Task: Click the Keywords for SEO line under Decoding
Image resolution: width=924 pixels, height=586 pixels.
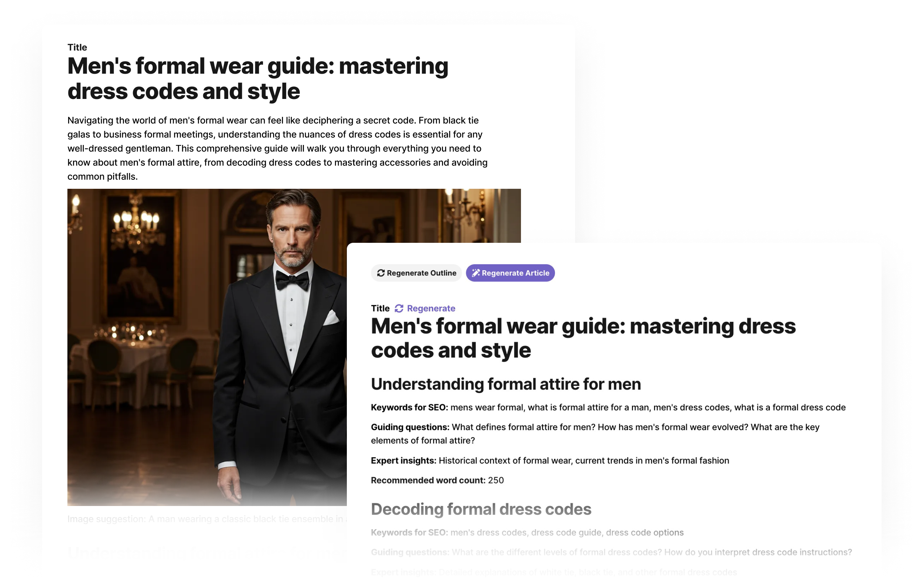Action: pos(527,533)
